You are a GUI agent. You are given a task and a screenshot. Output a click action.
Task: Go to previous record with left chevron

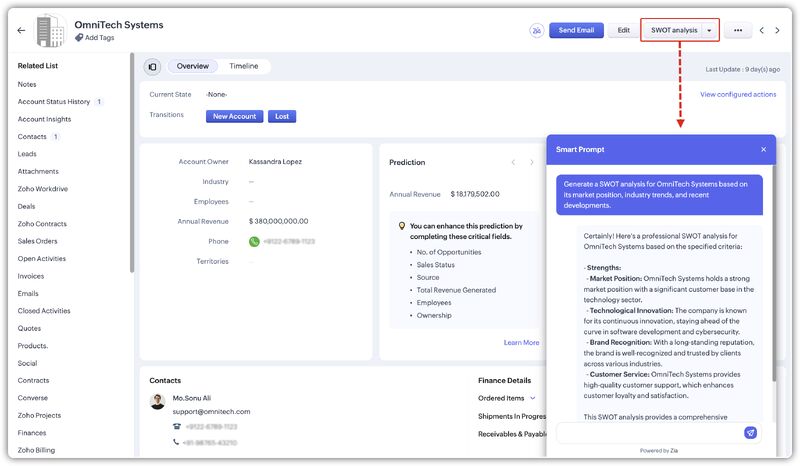[x=761, y=31]
